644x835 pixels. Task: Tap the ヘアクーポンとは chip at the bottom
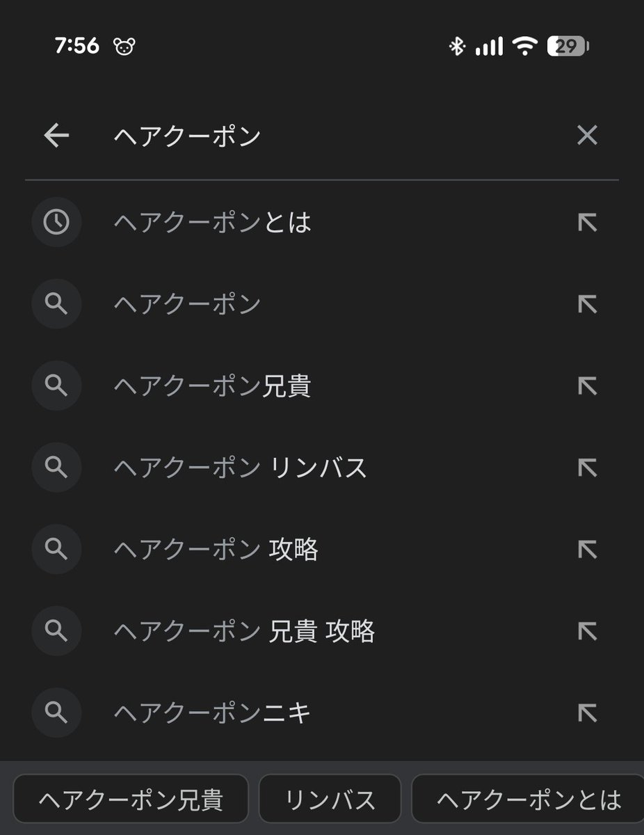click(x=529, y=799)
